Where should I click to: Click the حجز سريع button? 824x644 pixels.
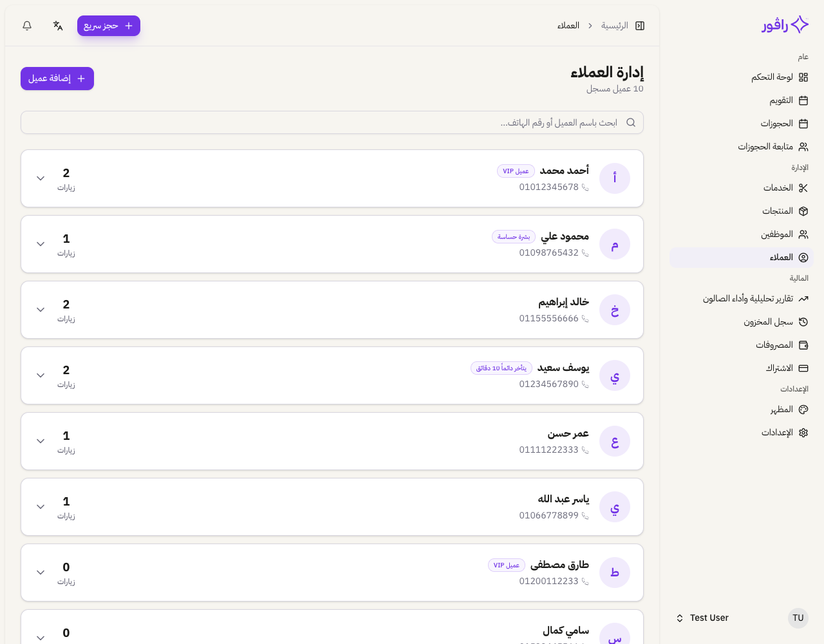tap(108, 26)
